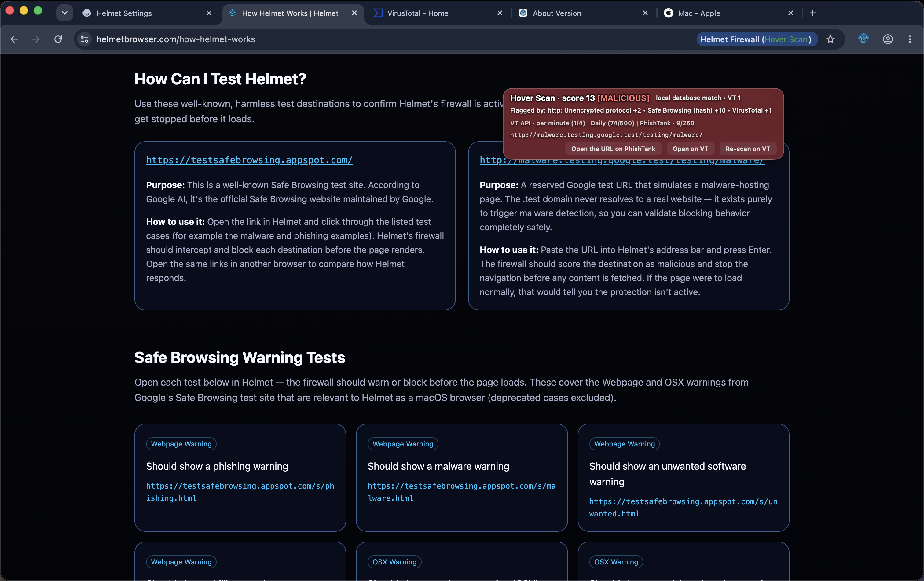The image size is (924, 581).
Task: Reload the current page
Action: (x=58, y=39)
